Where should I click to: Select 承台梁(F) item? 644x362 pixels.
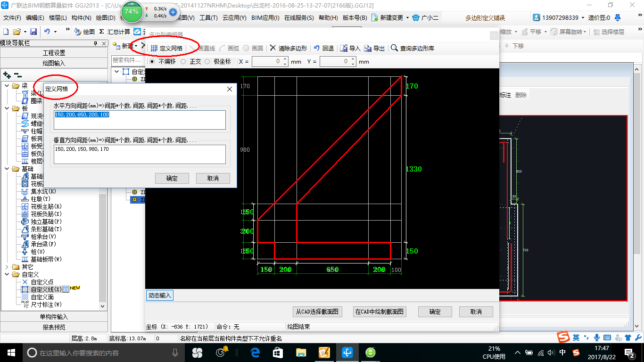39,244
